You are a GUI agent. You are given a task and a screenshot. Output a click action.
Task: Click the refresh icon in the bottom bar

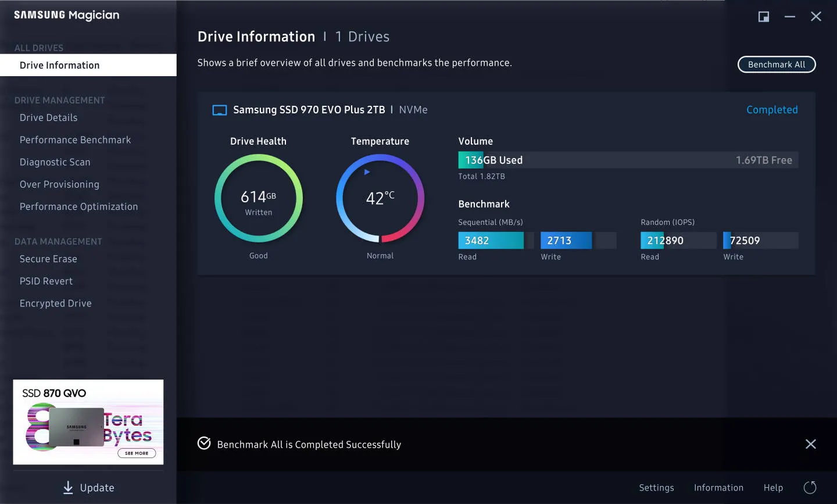coord(810,488)
